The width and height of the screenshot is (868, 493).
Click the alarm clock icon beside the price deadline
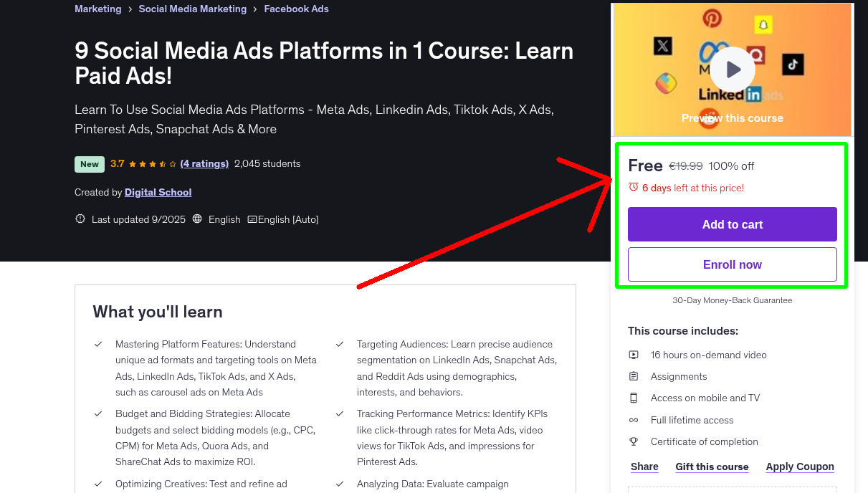point(633,186)
